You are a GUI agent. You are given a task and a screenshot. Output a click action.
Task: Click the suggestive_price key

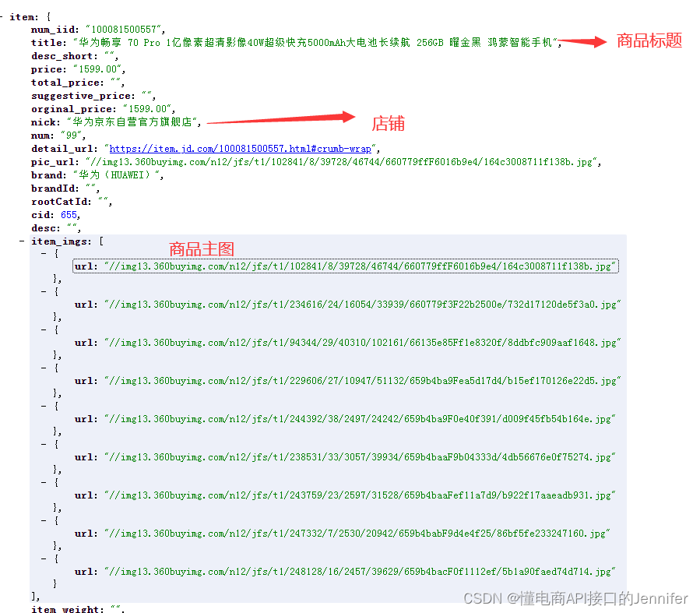(x=83, y=96)
